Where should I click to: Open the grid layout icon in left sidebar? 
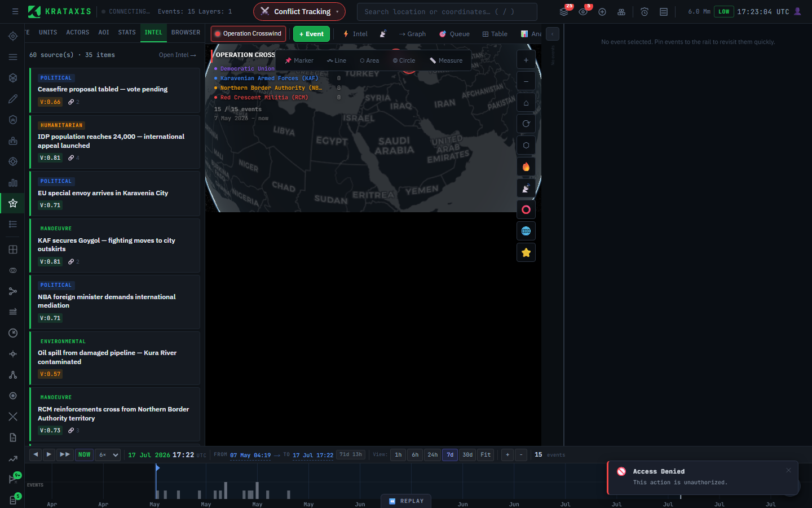13,249
